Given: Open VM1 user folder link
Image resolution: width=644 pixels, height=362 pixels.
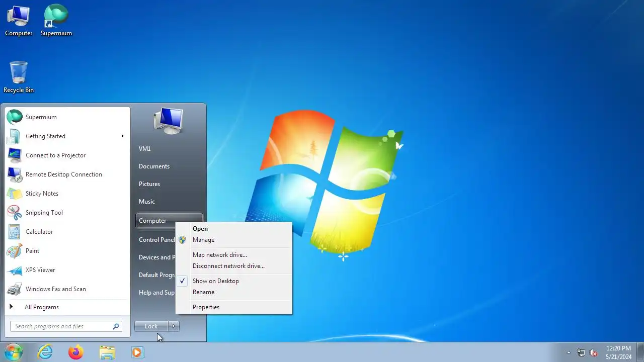Looking at the screenshot, I should (x=169, y=149).
